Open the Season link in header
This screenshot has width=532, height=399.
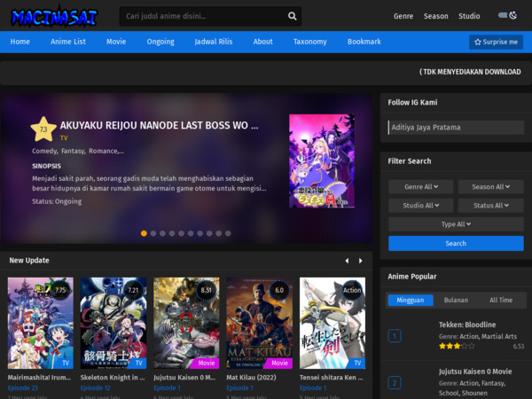point(435,16)
